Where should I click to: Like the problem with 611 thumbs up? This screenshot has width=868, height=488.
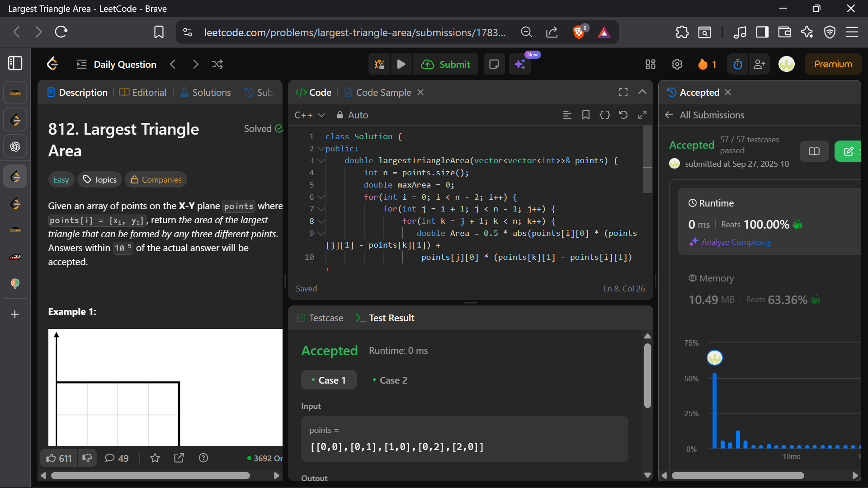tap(59, 458)
